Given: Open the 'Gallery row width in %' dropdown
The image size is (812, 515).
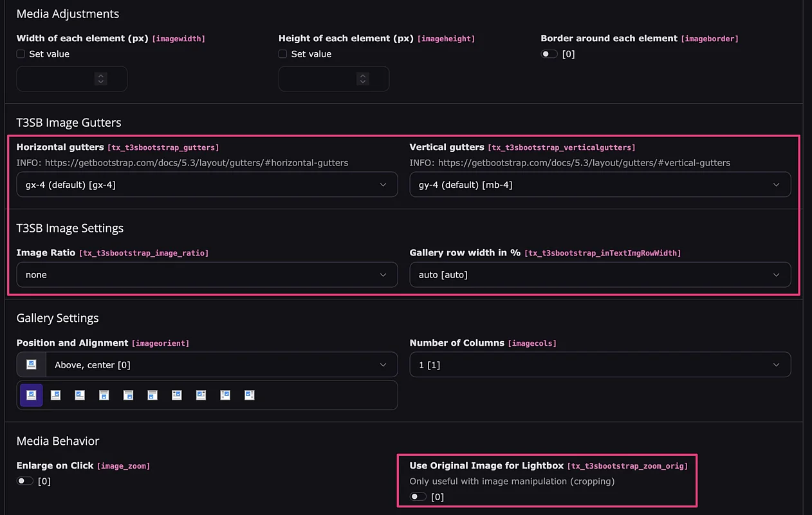Looking at the screenshot, I should pyautogui.click(x=600, y=275).
